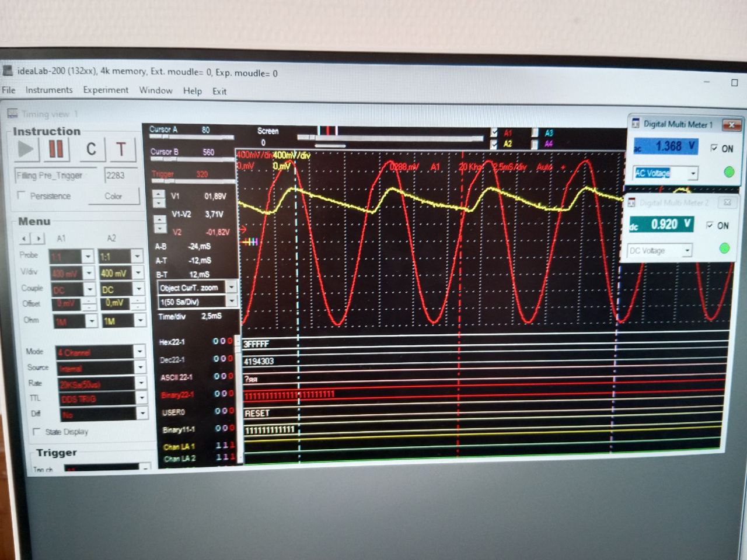
Task: Click the V2 cursor down arrow
Action: click(160, 228)
